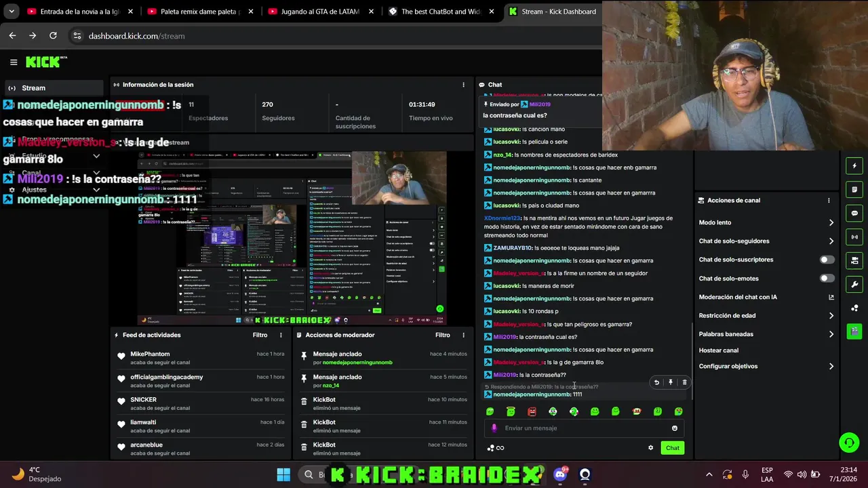Open Información de la sesión three-dot menu
This screenshot has height=488, width=868.
[464, 85]
